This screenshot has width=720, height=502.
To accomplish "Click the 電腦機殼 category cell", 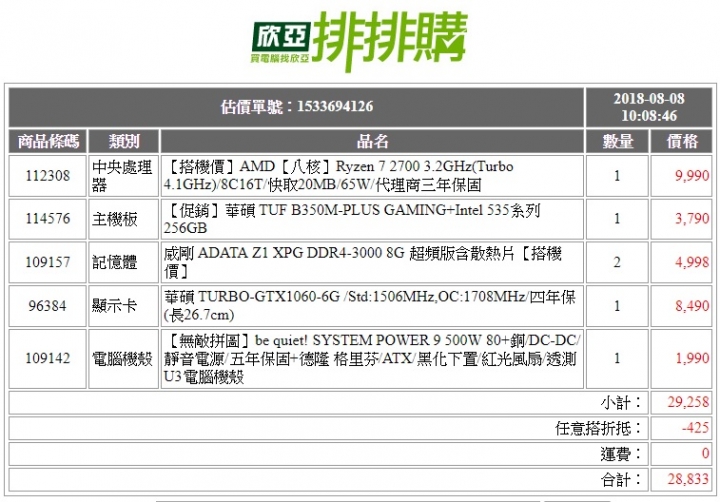I will pyautogui.click(x=122, y=358).
